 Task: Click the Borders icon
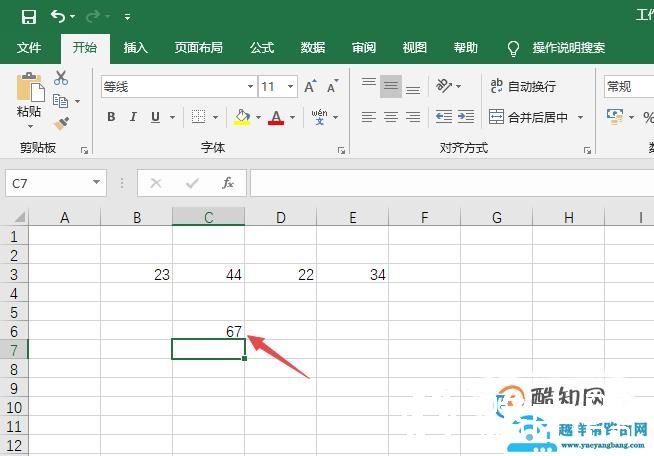coord(198,117)
